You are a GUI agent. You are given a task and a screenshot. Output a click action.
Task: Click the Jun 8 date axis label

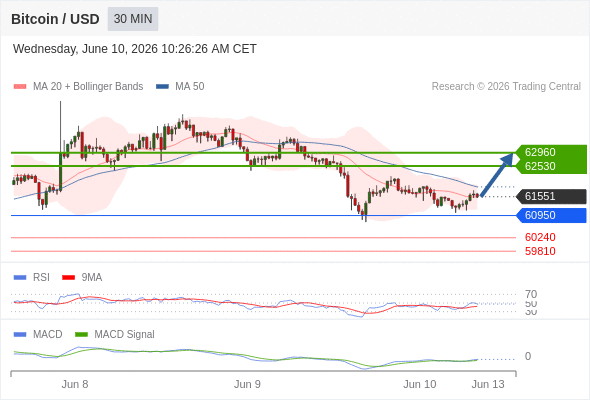click(75, 384)
